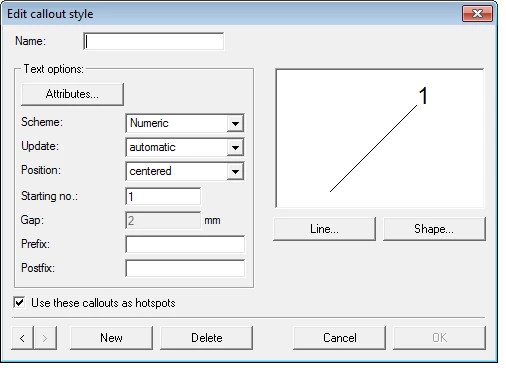Confirm with the OK button
The width and height of the screenshot is (506, 370).
click(439, 338)
